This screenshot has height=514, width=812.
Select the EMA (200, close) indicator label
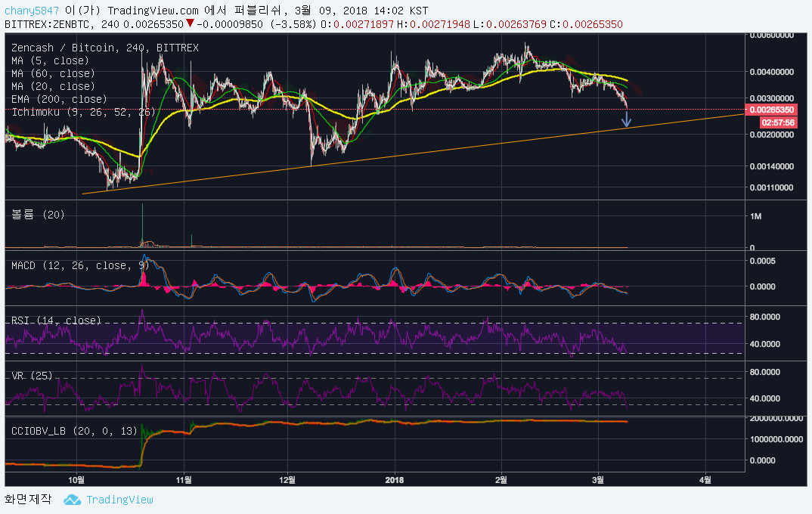click(59, 99)
